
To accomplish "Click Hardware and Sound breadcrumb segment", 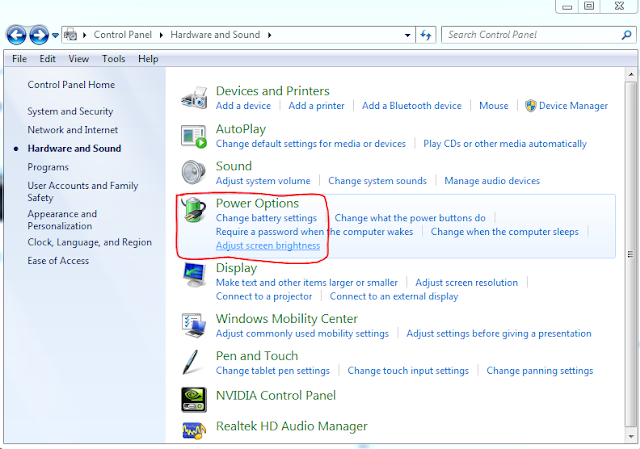I will pyautogui.click(x=215, y=35).
